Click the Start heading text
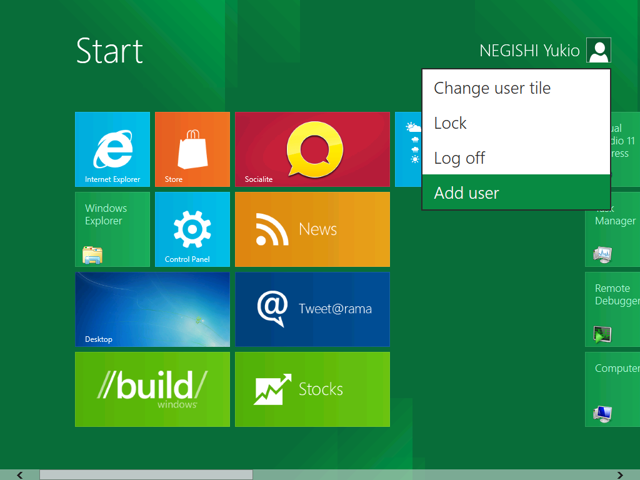This screenshot has width=640, height=480. click(109, 51)
